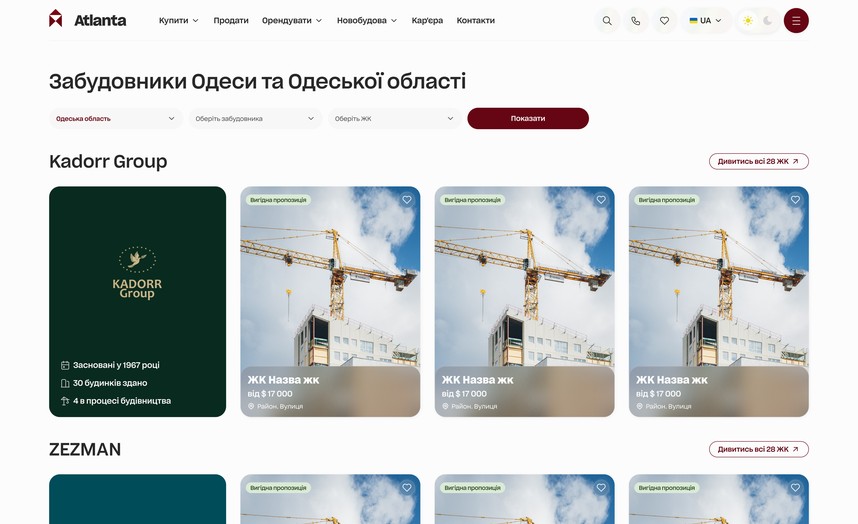858x524 pixels.
Task: Favorite the third Kadorr Group listing heart
Action: (x=795, y=200)
